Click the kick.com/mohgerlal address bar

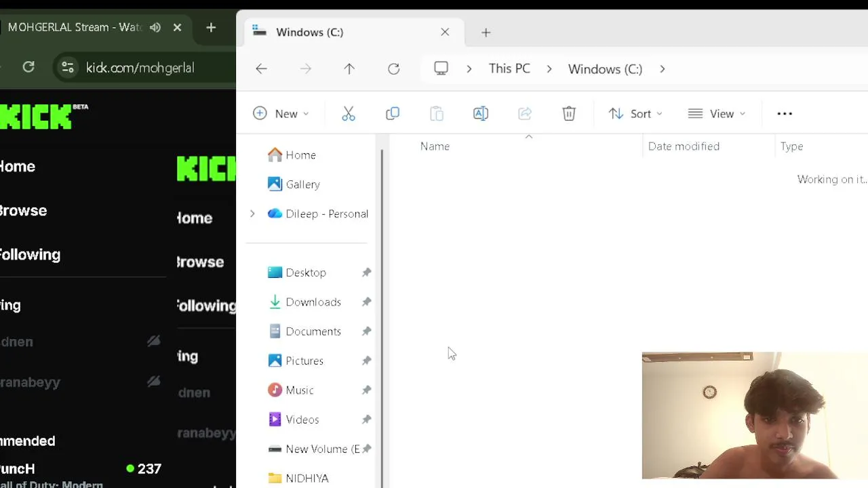click(140, 68)
